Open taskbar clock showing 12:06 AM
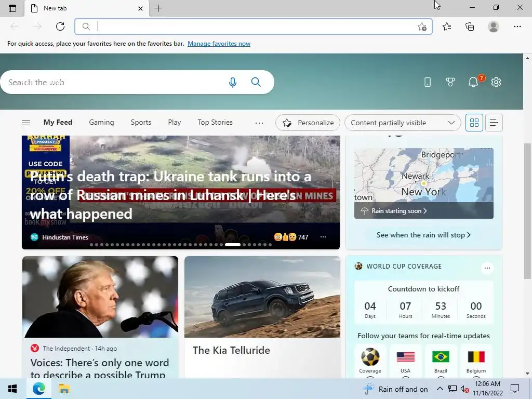Screen dimensions: 532x399 point(487,389)
